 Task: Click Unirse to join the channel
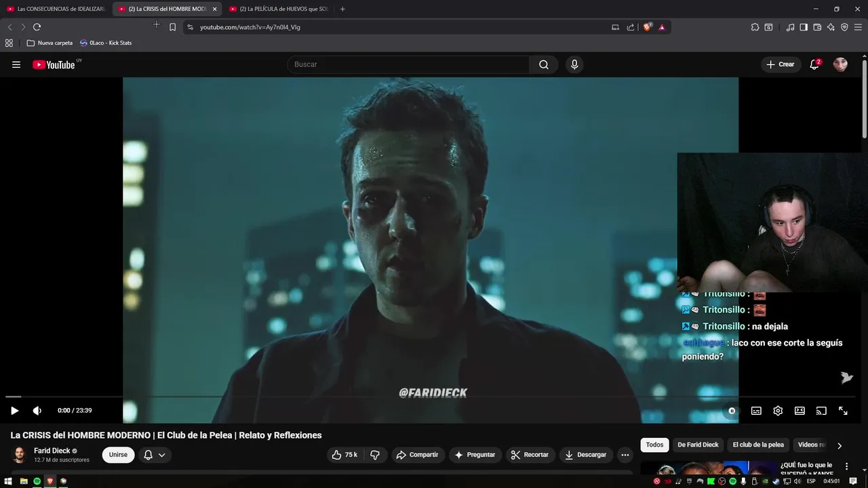(x=118, y=455)
